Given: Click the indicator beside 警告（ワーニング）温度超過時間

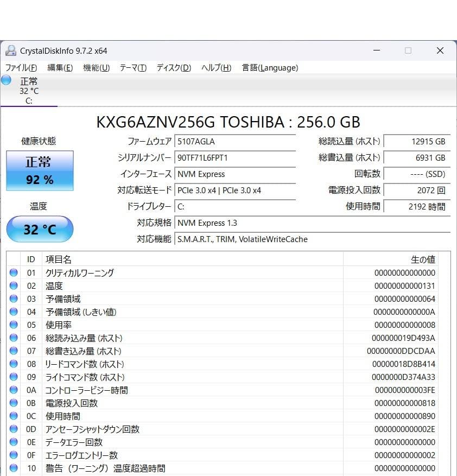Looking at the screenshot, I should coord(13,468).
